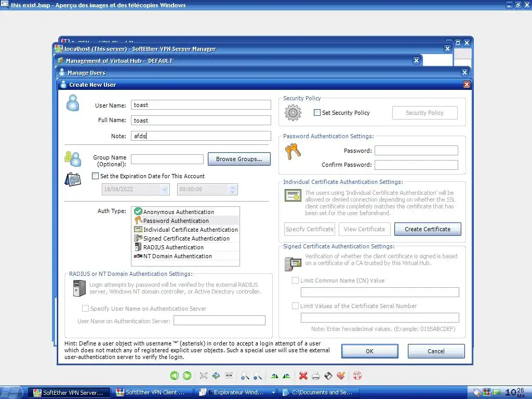
Task: Expand the Explorateur Windows taskbar group arrow
Action: click(x=273, y=393)
